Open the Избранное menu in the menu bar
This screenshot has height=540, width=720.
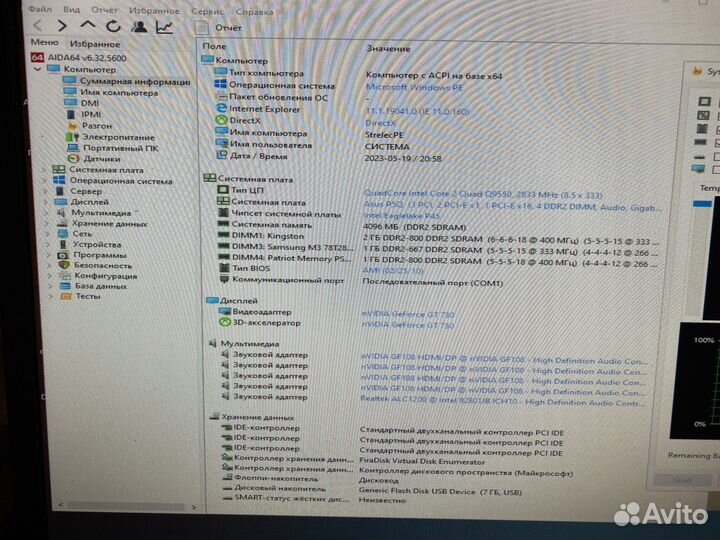coord(154,10)
